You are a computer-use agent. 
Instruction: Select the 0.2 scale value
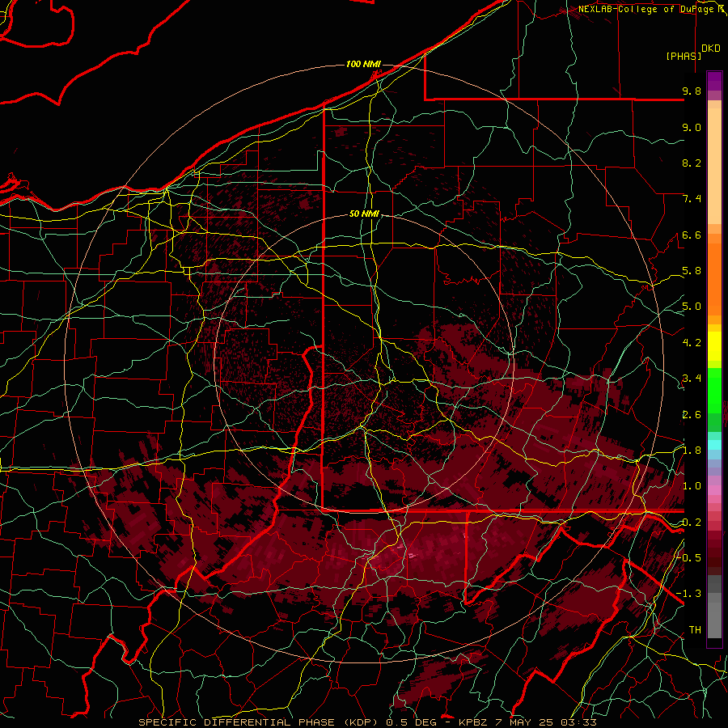(692, 523)
